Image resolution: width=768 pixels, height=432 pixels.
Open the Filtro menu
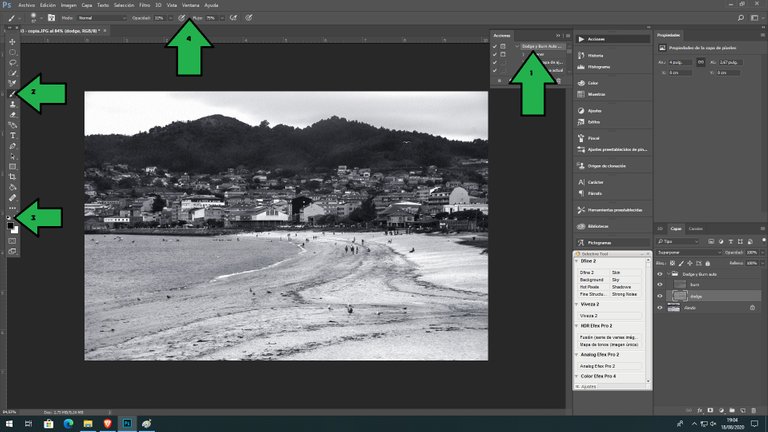pyautogui.click(x=144, y=5)
